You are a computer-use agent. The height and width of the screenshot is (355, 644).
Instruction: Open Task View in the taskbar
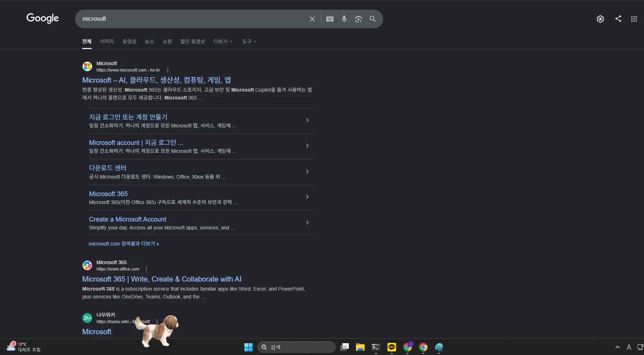coord(345,347)
